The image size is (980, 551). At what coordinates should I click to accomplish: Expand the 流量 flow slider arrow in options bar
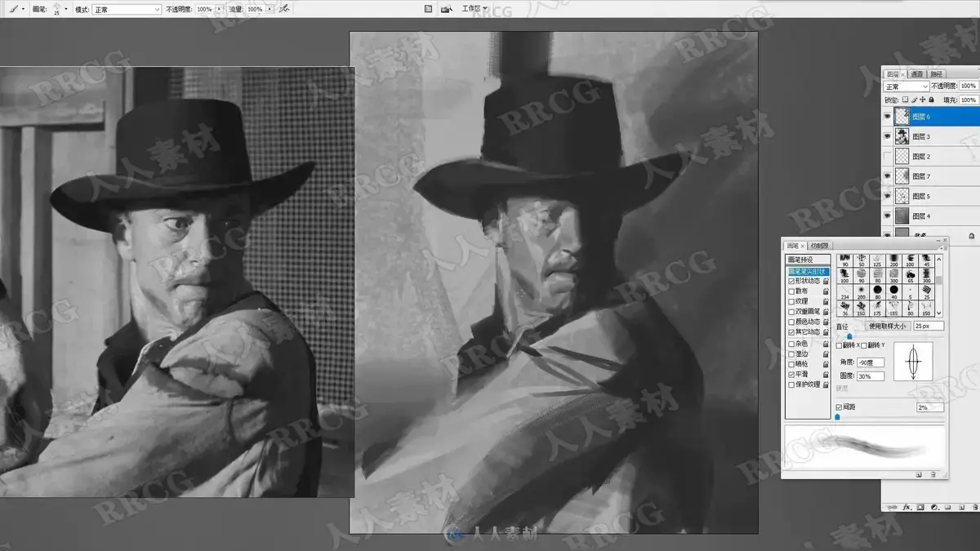point(269,9)
